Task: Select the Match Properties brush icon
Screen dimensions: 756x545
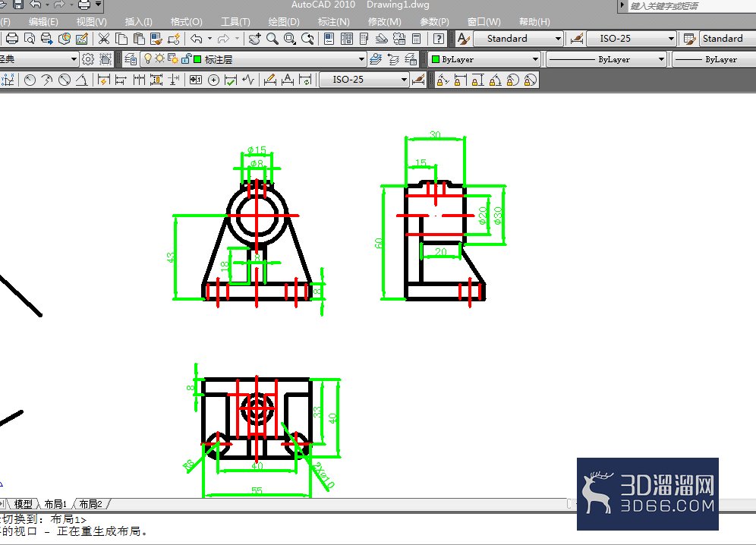Action: (156, 39)
